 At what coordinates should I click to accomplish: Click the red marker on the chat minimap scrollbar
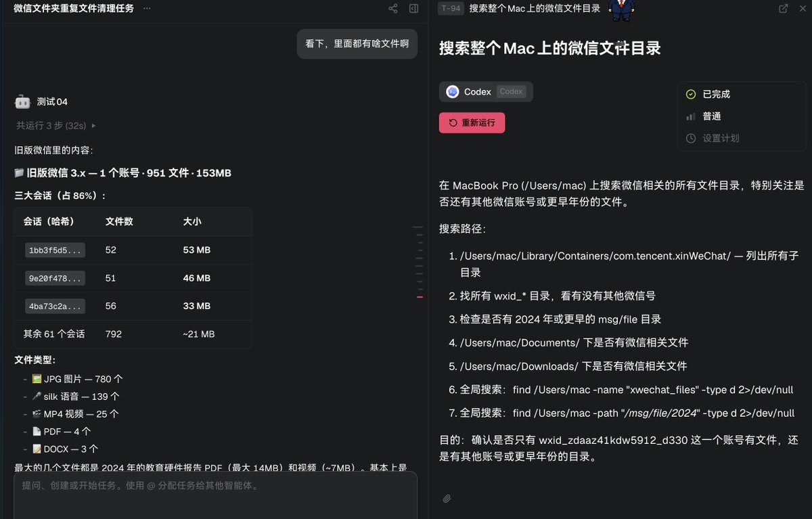tap(420, 297)
